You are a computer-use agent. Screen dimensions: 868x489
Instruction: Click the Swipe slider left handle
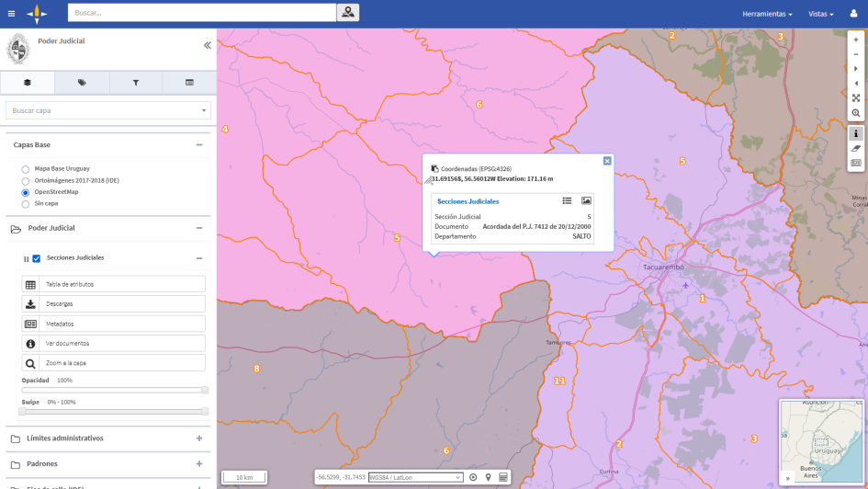pyautogui.click(x=22, y=412)
